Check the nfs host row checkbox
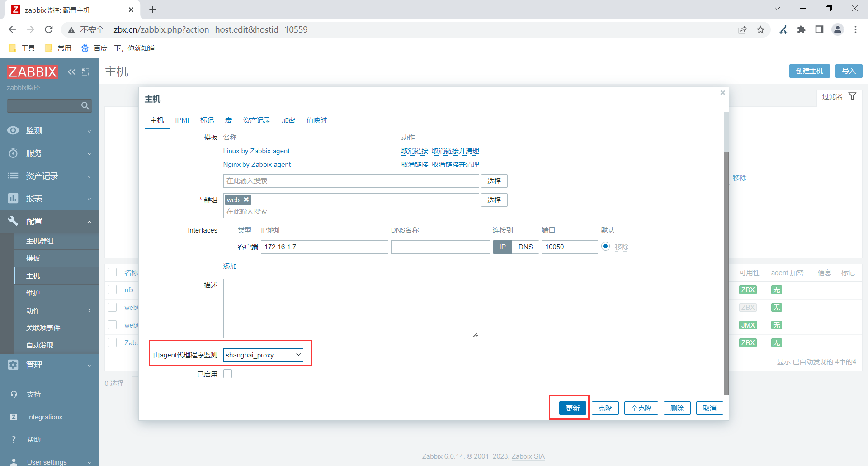868x466 pixels. [x=113, y=290]
